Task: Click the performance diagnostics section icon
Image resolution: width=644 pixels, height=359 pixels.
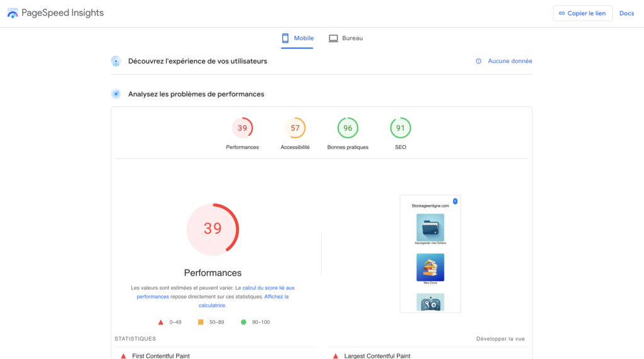Action: (x=116, y=94)
